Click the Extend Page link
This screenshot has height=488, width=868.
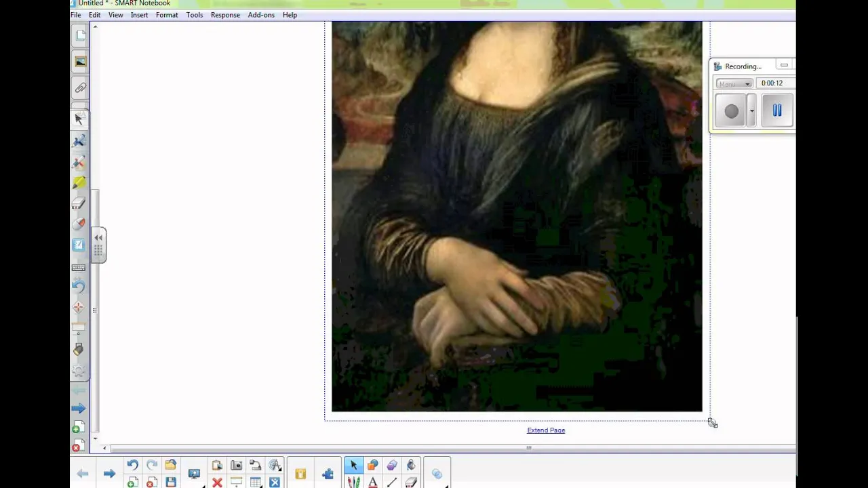pyautogui.click(x=546, y=430)
